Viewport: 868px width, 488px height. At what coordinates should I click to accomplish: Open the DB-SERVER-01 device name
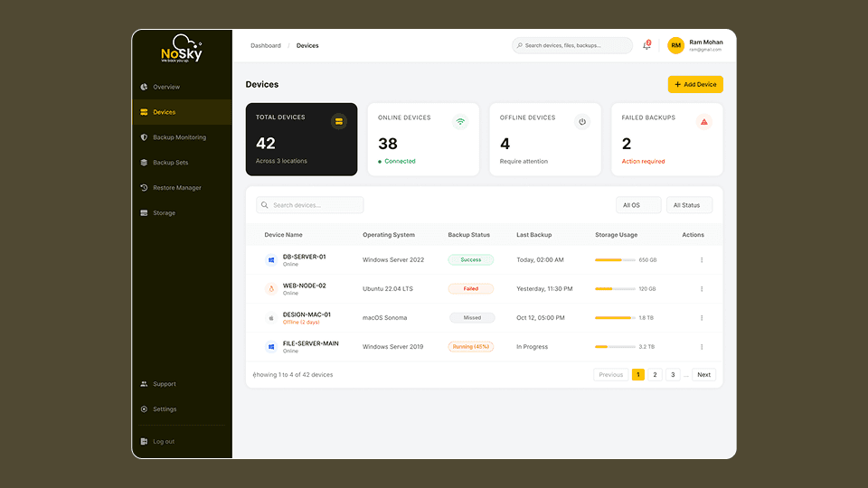click(305, 257)
